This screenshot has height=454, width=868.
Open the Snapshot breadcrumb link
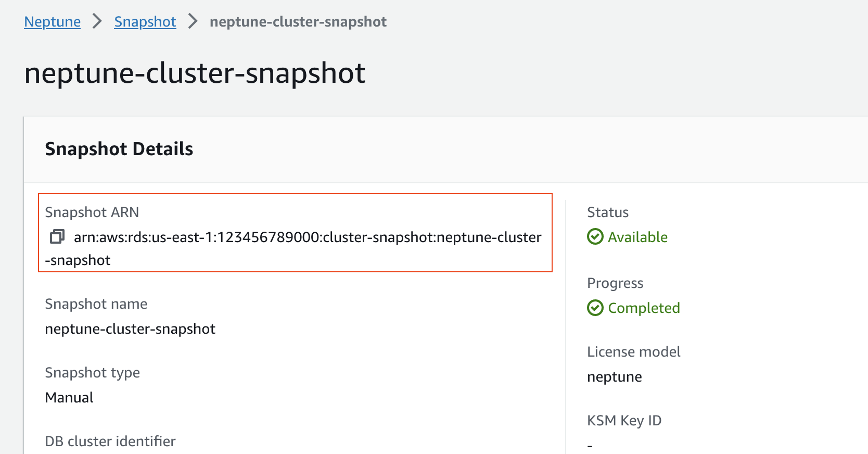tap(145, 21)
